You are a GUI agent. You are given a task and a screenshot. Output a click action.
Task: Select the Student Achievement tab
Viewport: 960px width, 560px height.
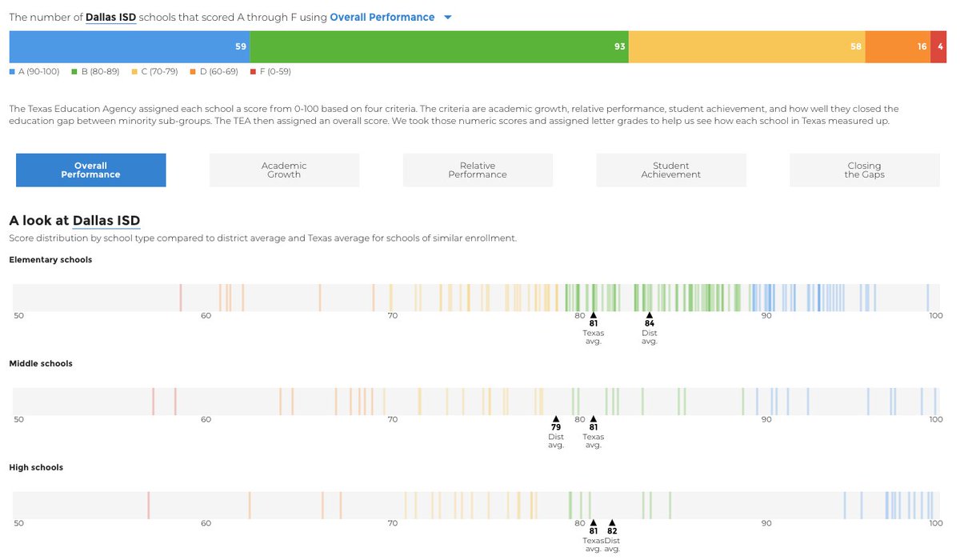point(671,170)
